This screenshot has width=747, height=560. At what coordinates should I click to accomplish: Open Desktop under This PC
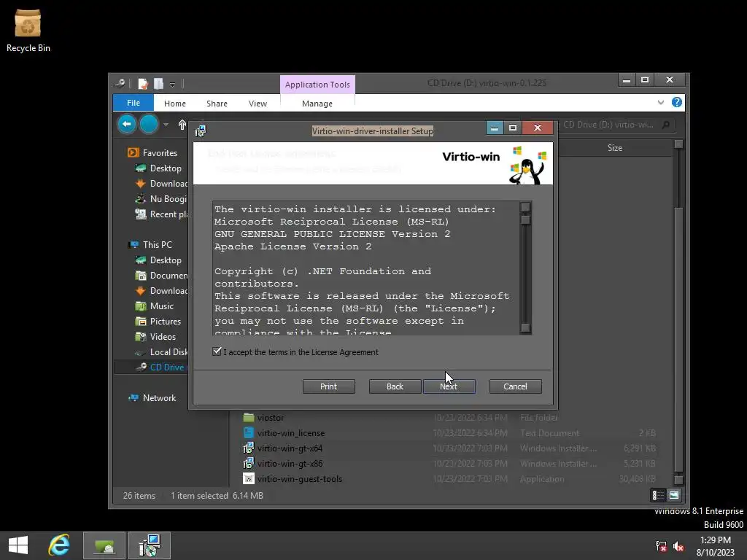tap(158, 260)
